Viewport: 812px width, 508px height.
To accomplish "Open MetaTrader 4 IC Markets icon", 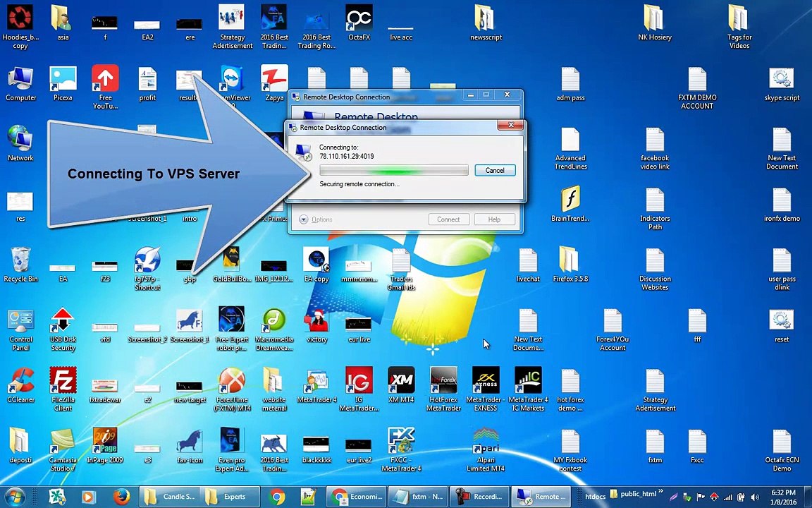I will click(x=528, y=389).
